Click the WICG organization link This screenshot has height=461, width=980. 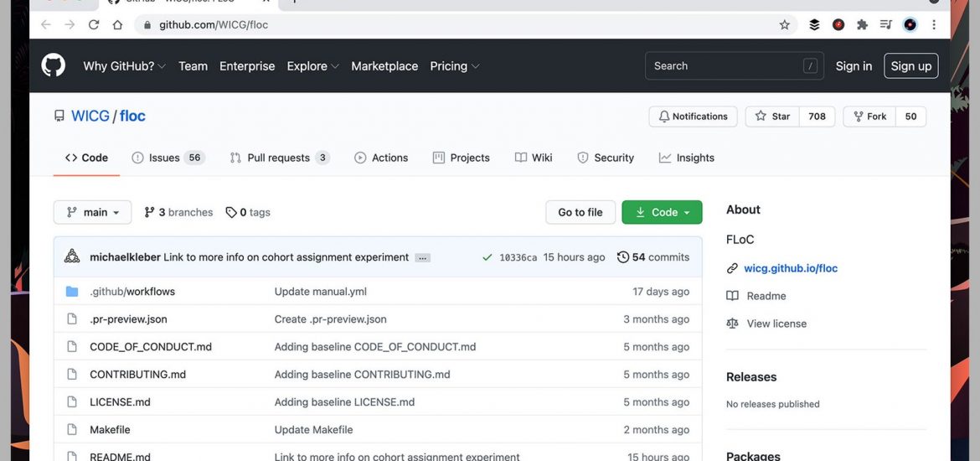coord(90,116)
